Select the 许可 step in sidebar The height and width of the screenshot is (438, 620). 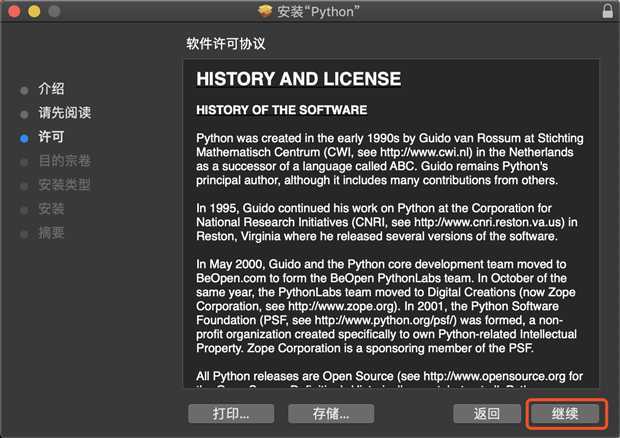(x=51, y=137)
